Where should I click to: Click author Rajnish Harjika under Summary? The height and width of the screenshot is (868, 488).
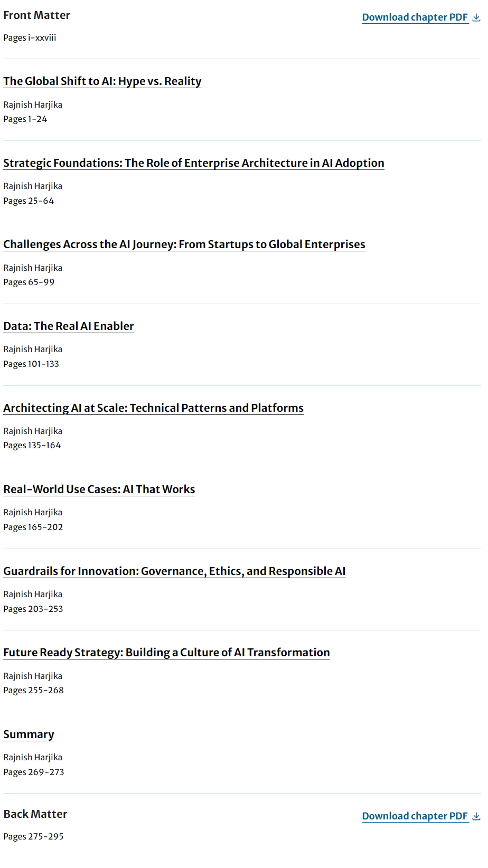[33, 758]
